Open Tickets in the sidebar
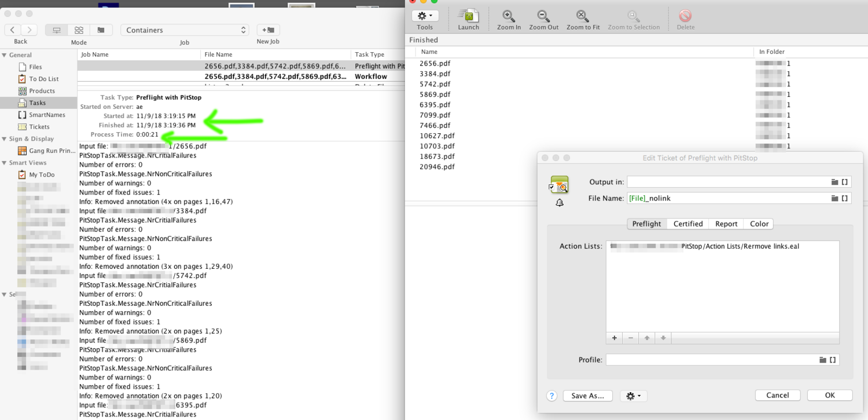The image size is (868, 420). coord(34,127)
